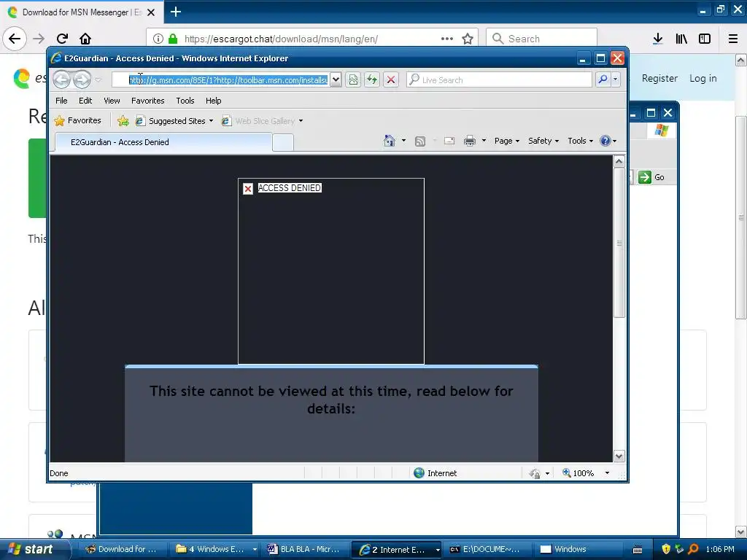Screen dimensions: 747x560
Task: Click the IE address bar URL field
Action: pos(222,79)
